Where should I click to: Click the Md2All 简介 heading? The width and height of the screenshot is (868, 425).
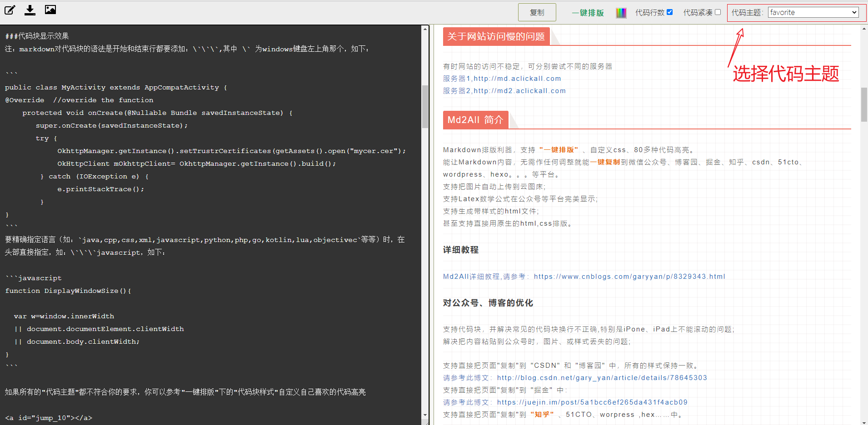[475, 120]
